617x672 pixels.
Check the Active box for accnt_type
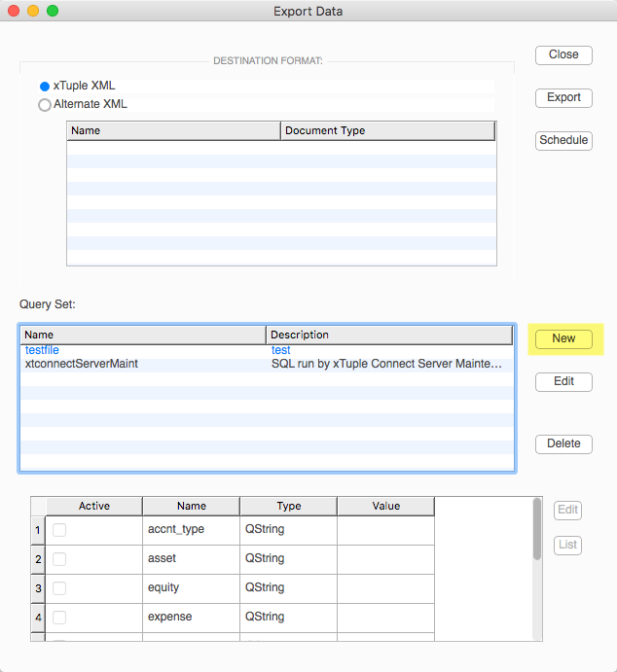point(59,530)
